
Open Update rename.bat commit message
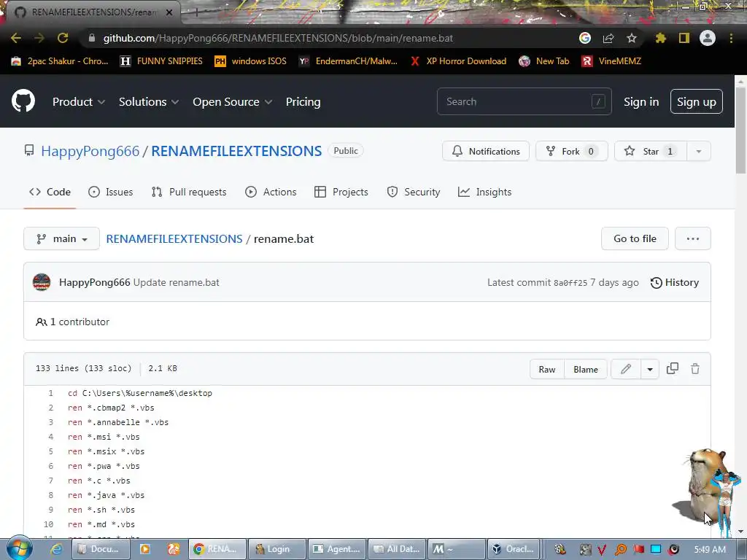177,282
